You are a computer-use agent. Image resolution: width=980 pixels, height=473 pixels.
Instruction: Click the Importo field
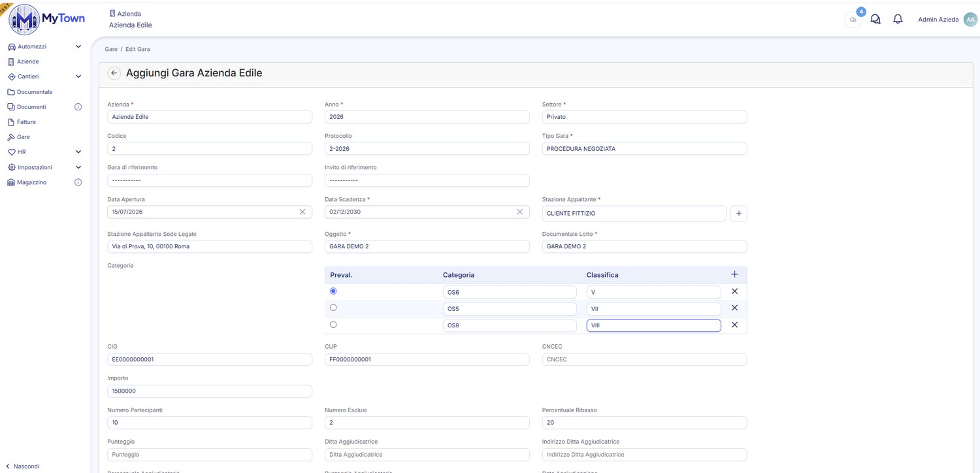pyautogui.click(x=210, y=391)
